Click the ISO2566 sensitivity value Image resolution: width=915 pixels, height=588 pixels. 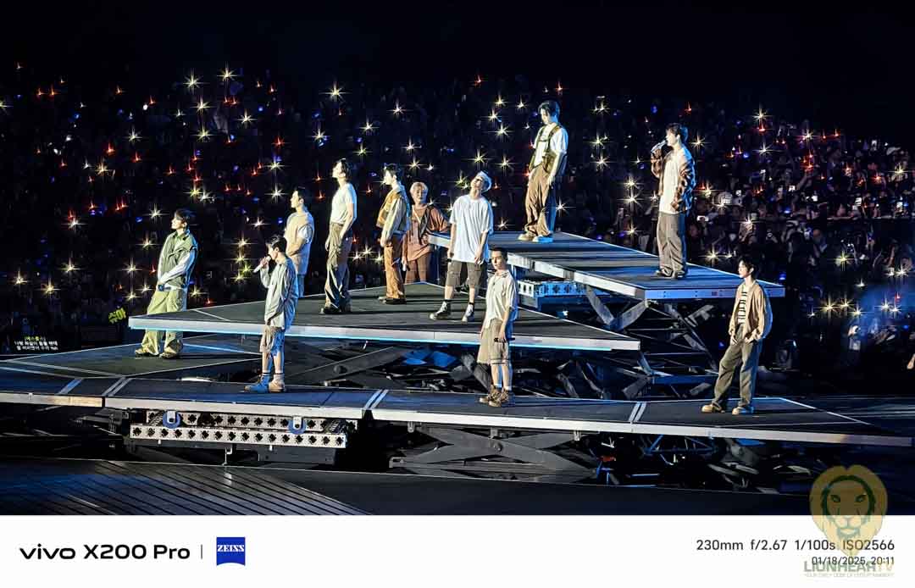(868, 545)
